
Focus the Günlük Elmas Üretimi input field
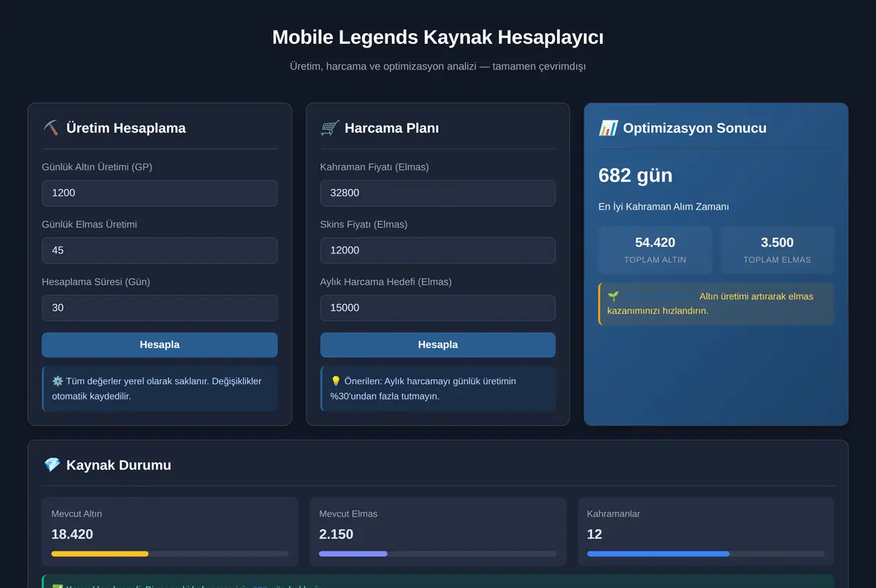[x=160, y=250]
